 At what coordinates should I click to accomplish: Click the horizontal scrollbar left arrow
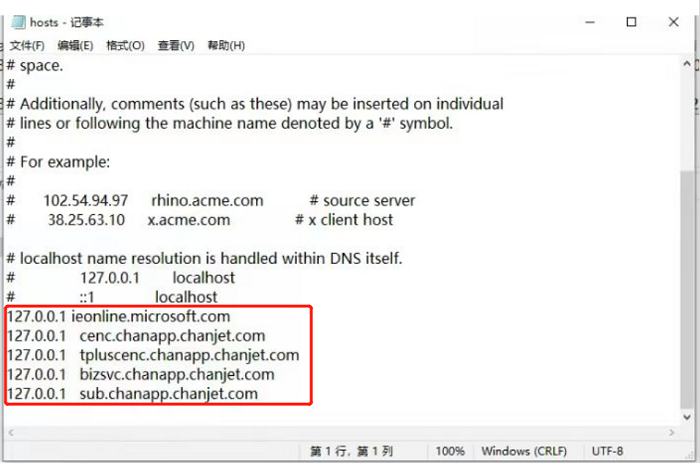[x=11, y=432]
